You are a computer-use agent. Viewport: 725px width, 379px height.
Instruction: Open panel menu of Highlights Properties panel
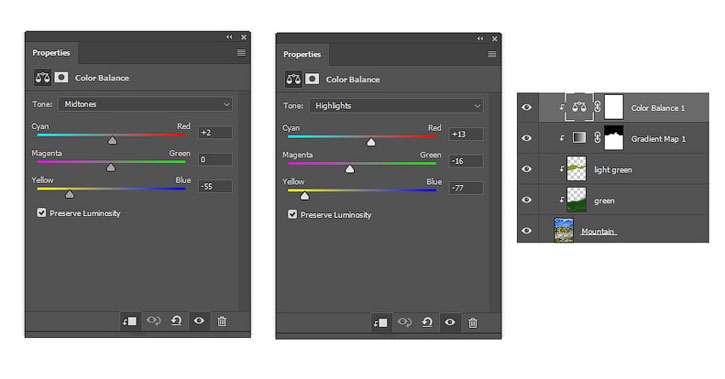492,54
